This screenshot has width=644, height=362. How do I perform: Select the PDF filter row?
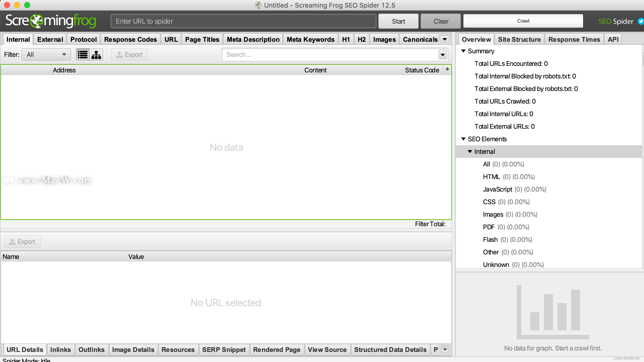click(x=549, y=227)
